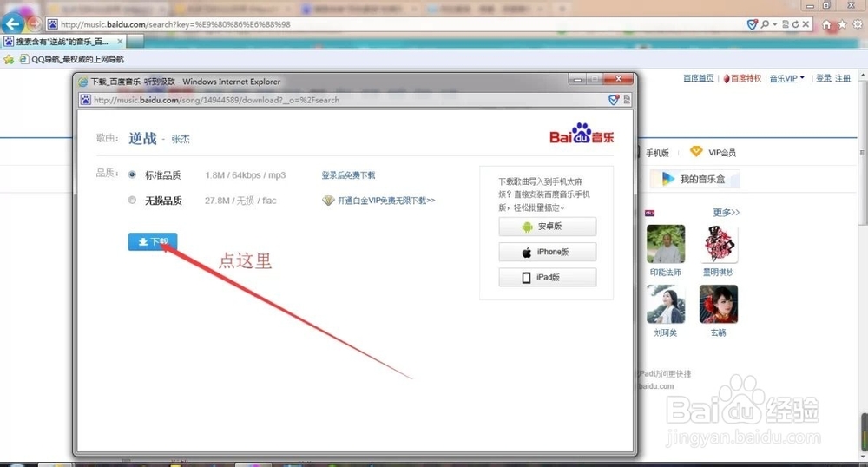
Task: Click 27.8M / 无损 / flac text
Action: pyautogui.click(x=240, y=201)
